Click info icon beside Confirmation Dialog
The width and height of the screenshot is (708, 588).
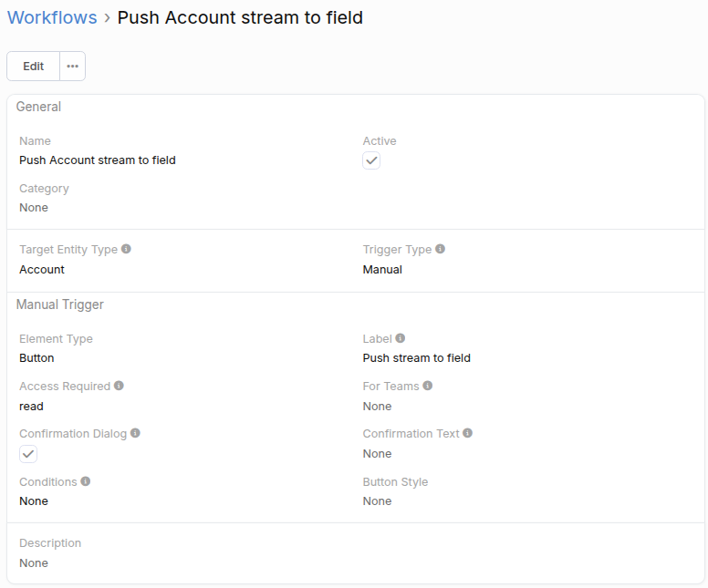coord(135,433)
